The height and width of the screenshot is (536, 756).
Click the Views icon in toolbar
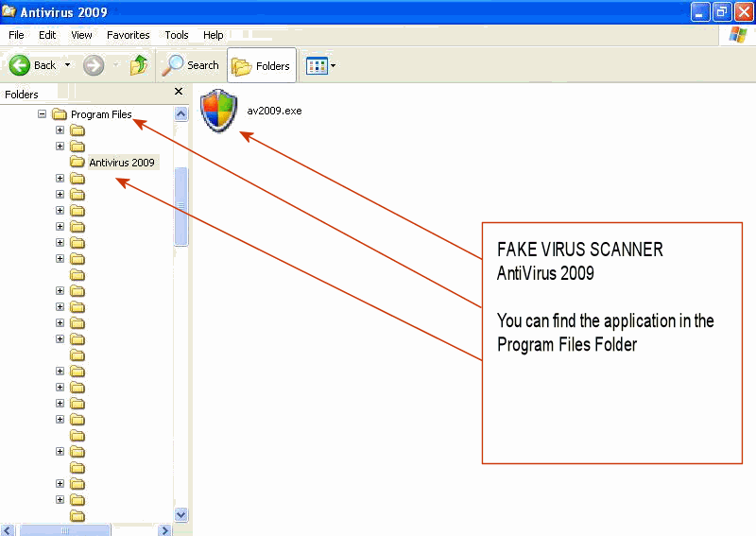[316, 66]
